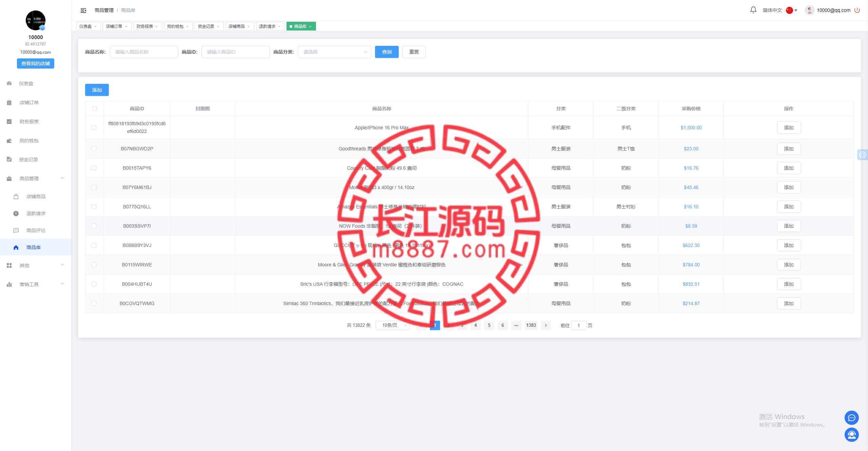Click the blue 添加 button above table

(97, 90)
